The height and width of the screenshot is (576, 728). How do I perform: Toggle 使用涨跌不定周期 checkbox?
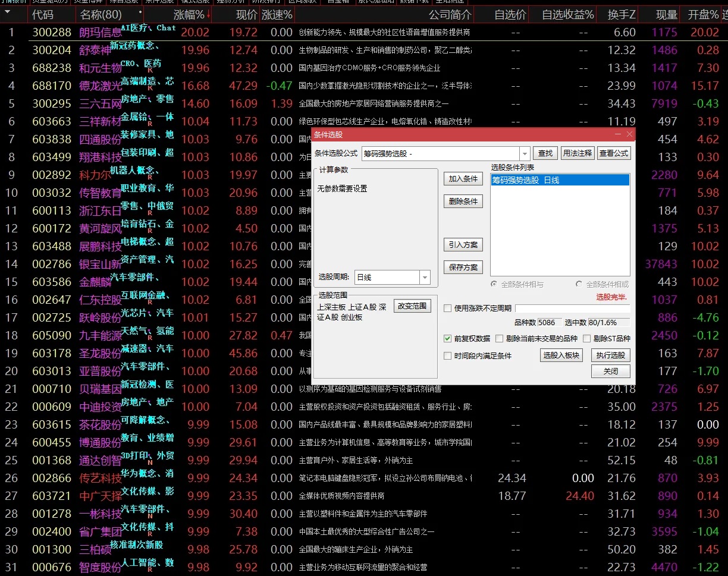(x=448, y=308)
